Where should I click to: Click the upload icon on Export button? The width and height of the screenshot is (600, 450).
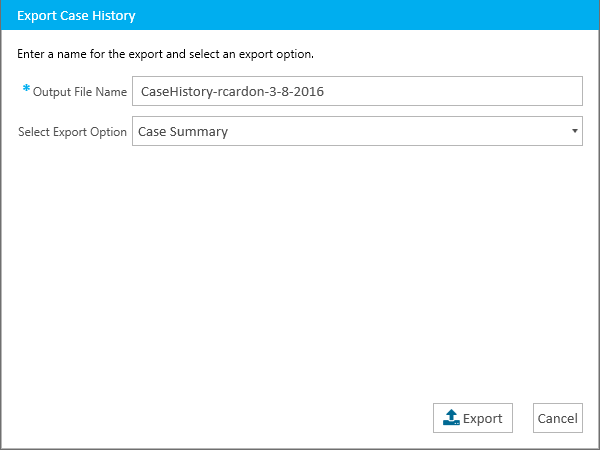coord(451,418)
